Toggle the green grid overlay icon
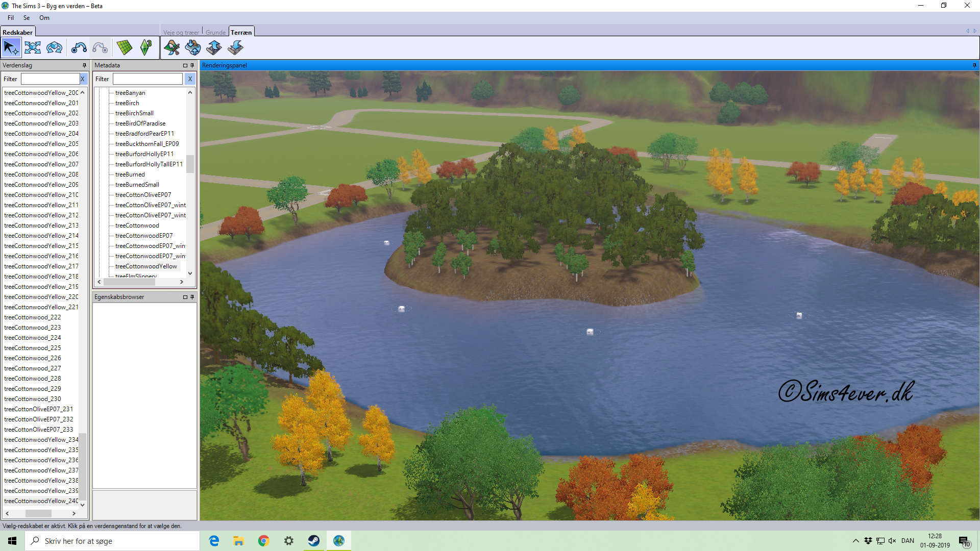 (x=124, y=48)
